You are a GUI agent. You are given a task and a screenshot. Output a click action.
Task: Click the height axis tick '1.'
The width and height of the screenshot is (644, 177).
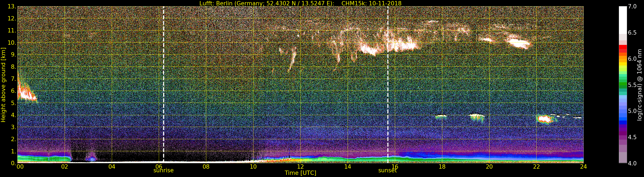coord(13,151)
